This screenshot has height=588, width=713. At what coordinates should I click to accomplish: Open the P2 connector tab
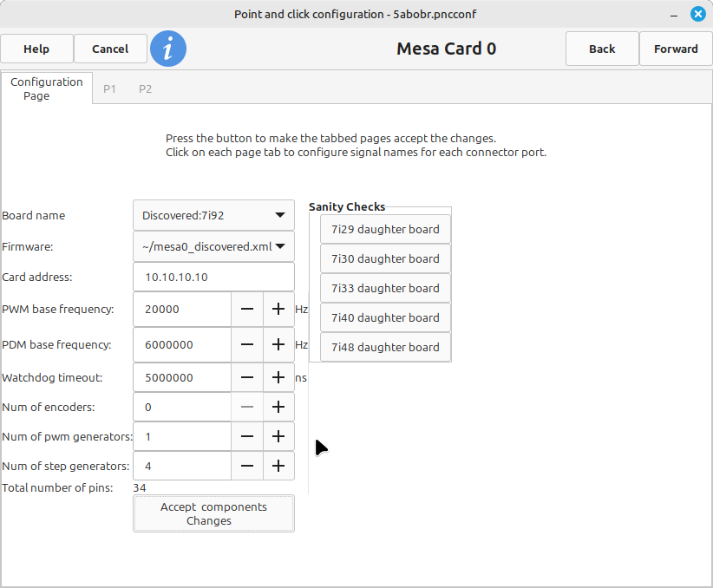tap(145, 88)
